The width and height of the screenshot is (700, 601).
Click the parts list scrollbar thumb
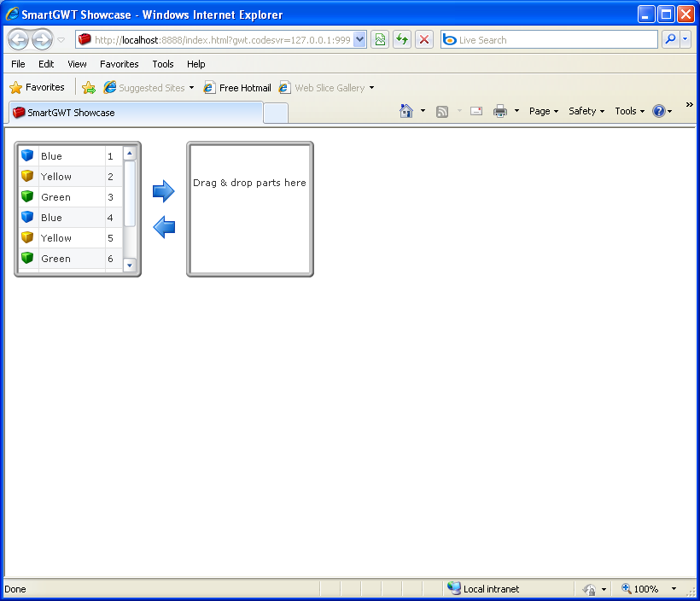tap(130, 195)
